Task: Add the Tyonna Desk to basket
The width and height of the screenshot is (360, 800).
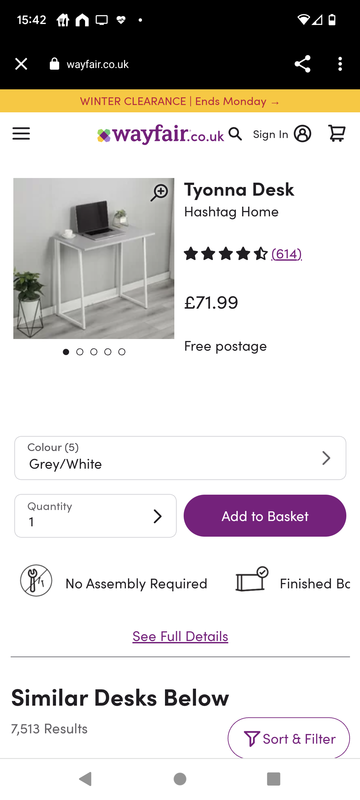Action: (265, 516)
